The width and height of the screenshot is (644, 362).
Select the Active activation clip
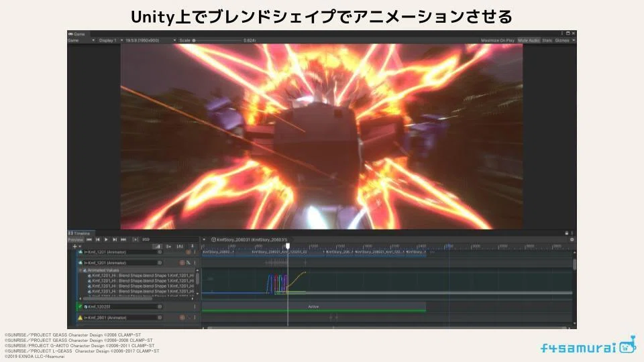[x=314, y=307]
